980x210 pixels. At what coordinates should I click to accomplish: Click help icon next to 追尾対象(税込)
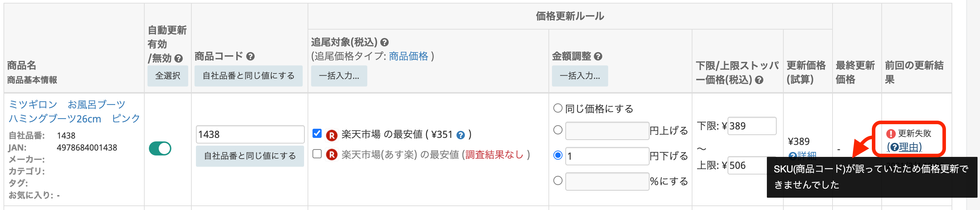[x=384, y=42]
